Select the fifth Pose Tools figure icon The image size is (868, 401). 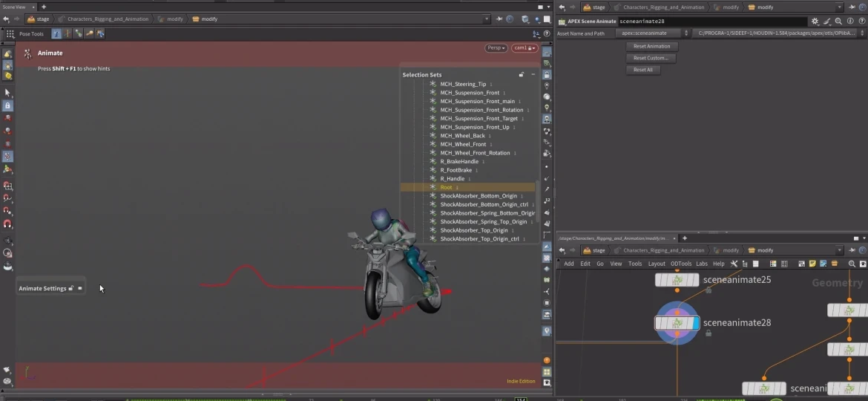coord(100,33)
